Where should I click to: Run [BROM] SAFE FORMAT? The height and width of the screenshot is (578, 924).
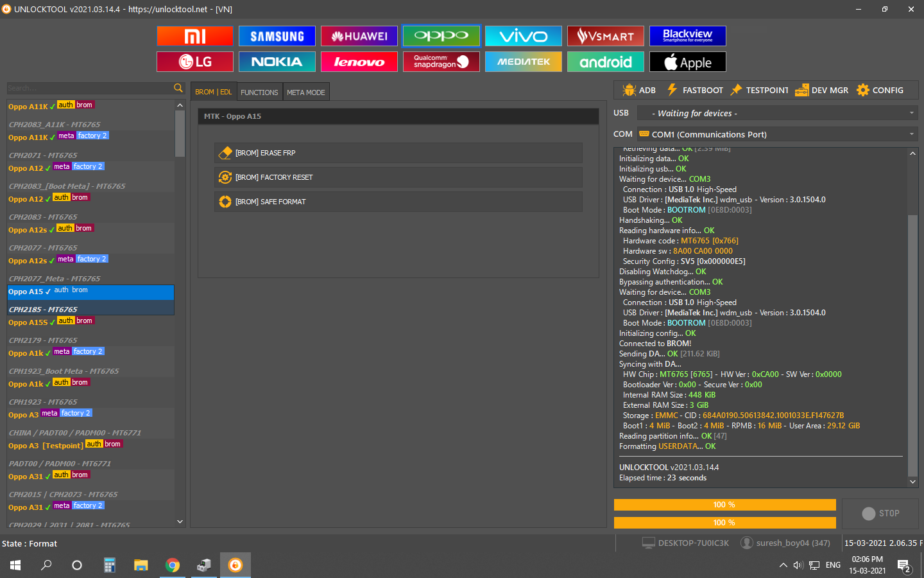(398, 202)
